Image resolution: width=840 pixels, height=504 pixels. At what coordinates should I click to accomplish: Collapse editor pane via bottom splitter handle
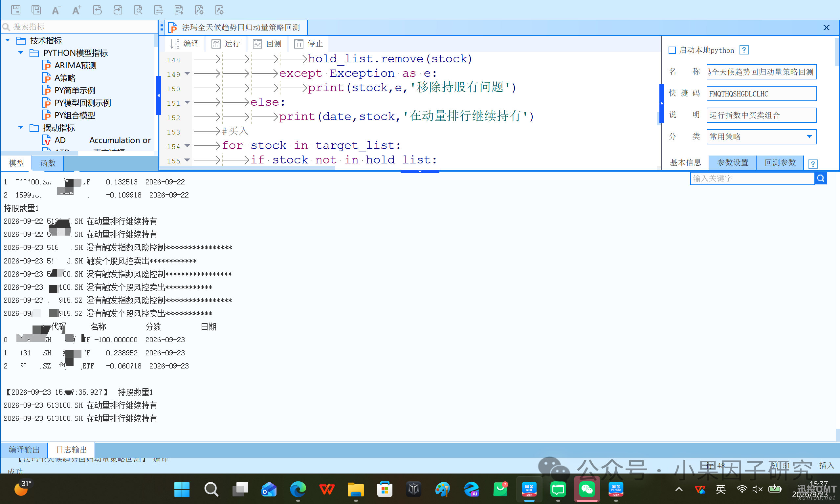click(x=420, y=172)
